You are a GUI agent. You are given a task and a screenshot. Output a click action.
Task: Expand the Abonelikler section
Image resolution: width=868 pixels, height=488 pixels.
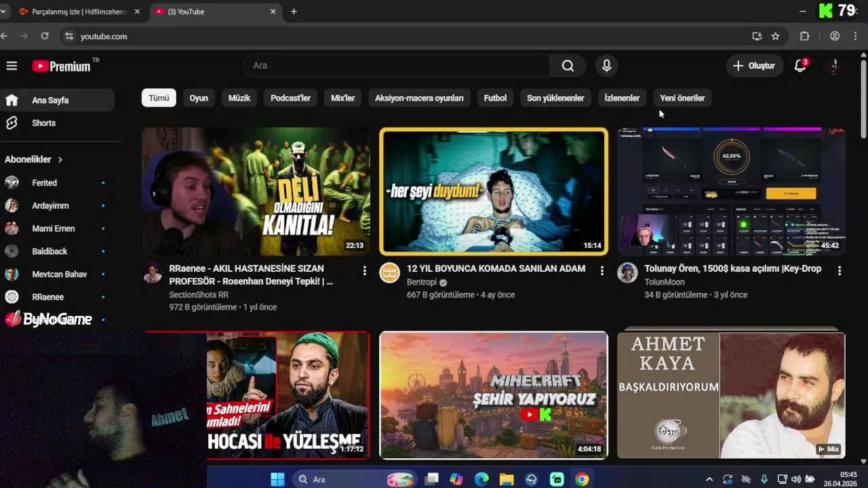[x=34, y=159]
